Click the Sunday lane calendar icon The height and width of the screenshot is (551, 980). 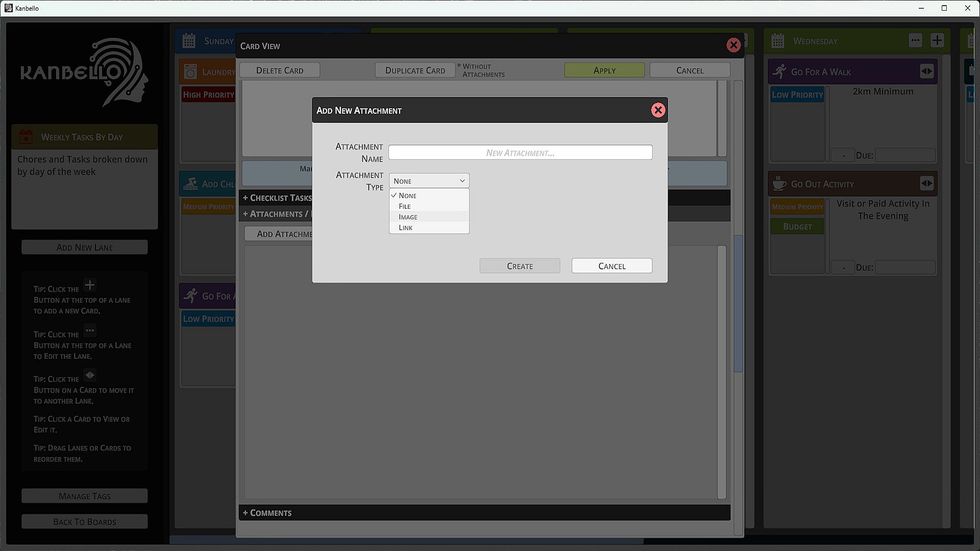189,41
